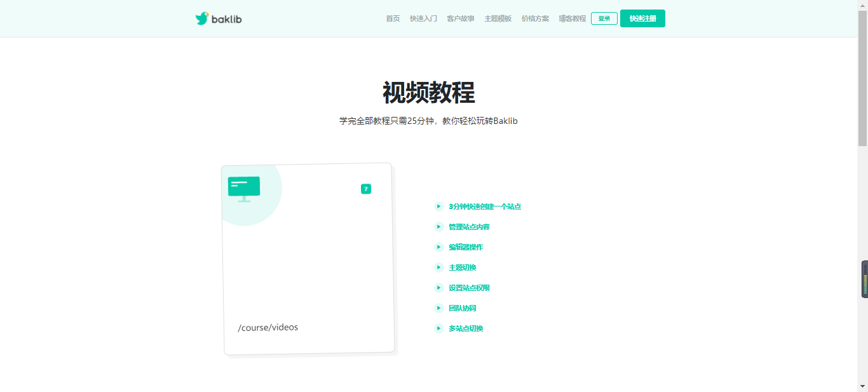Click the 视频教程 heading

pos(429,93)
